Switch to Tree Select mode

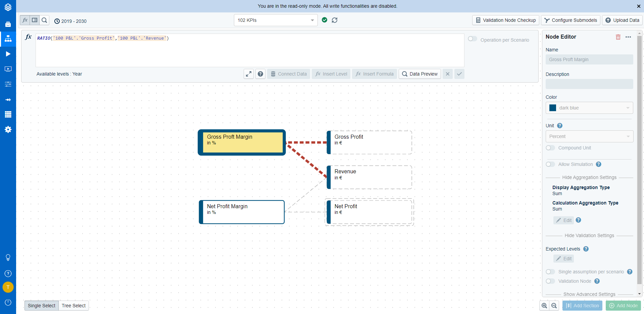[73, 306]
